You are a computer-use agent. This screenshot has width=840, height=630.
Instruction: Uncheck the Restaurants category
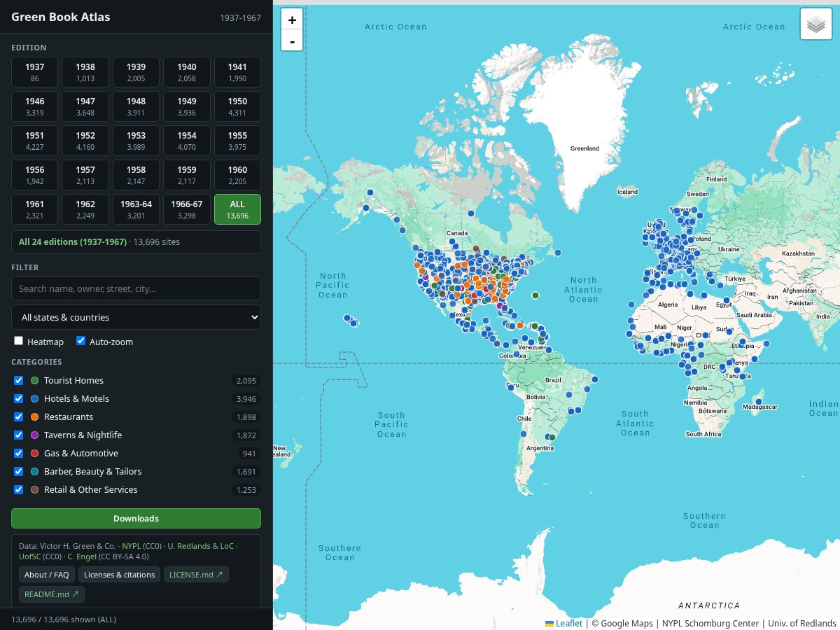coord(19,416)
